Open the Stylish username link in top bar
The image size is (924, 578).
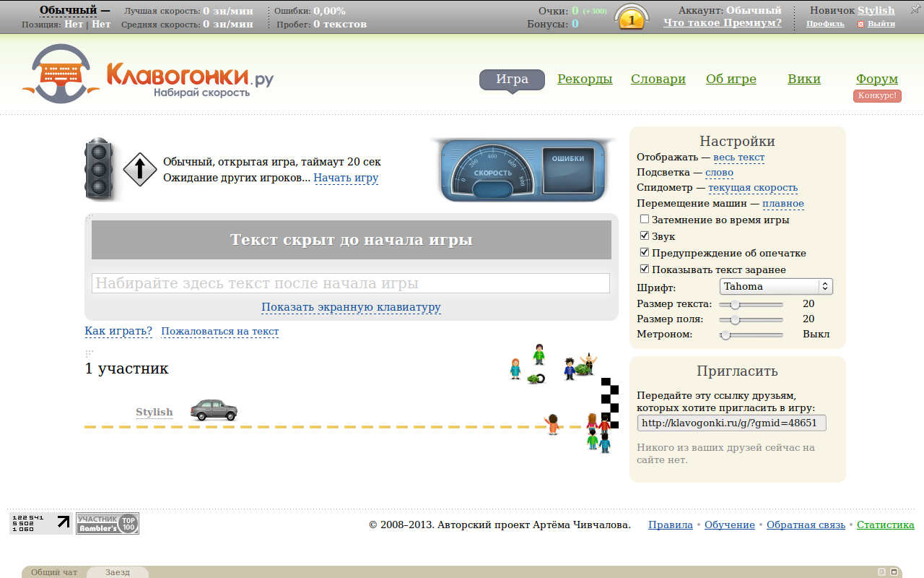coord(876,10)
